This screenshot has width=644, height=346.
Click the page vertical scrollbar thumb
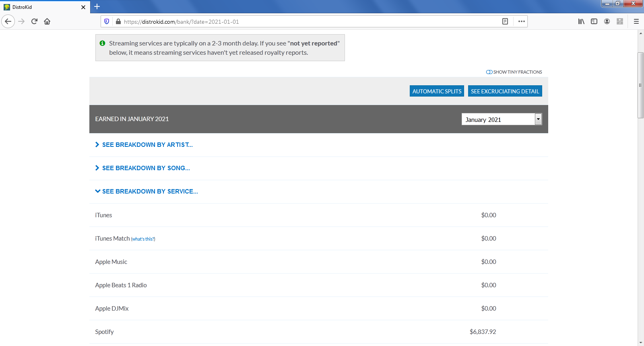pos(640,85)
